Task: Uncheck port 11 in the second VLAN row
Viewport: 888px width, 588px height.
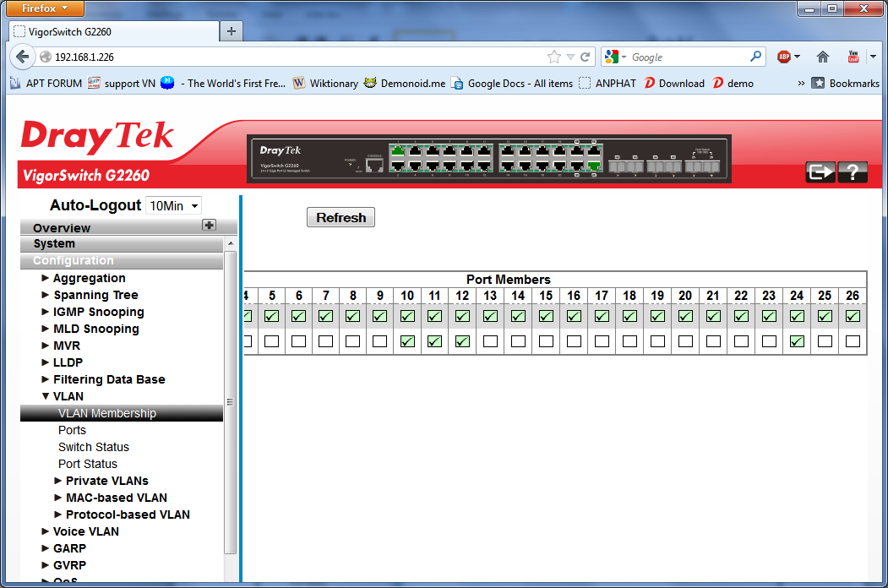Action: 434,341
